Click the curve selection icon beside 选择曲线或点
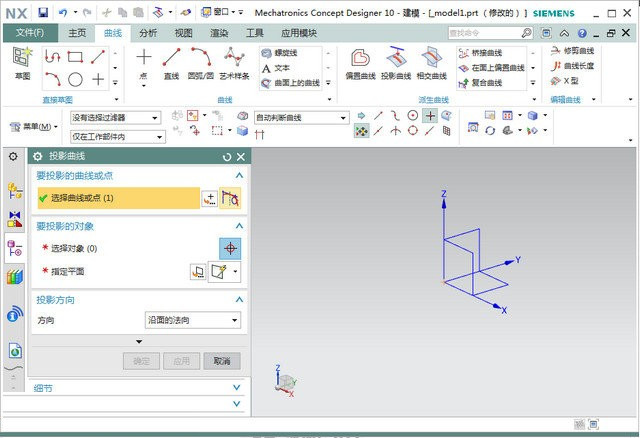The height and width of the screenshot is (438, 640). click(x=230, y=198)
